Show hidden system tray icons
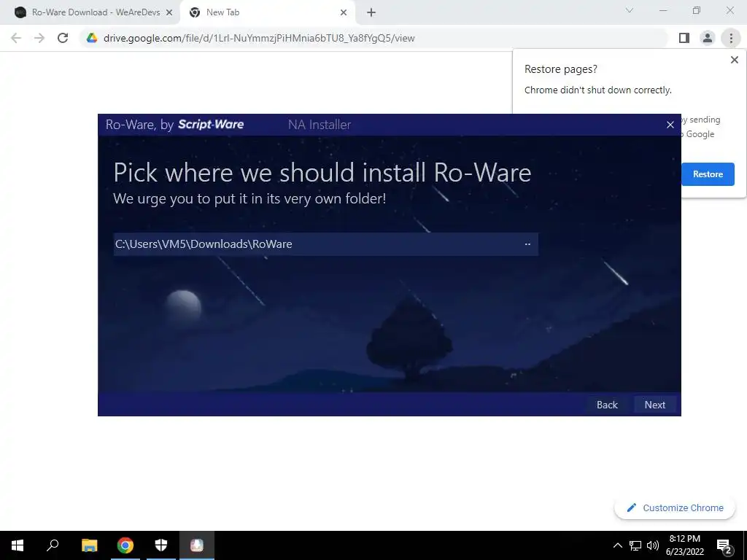Viewport: 747px width, 560px height. coord(617,545)
